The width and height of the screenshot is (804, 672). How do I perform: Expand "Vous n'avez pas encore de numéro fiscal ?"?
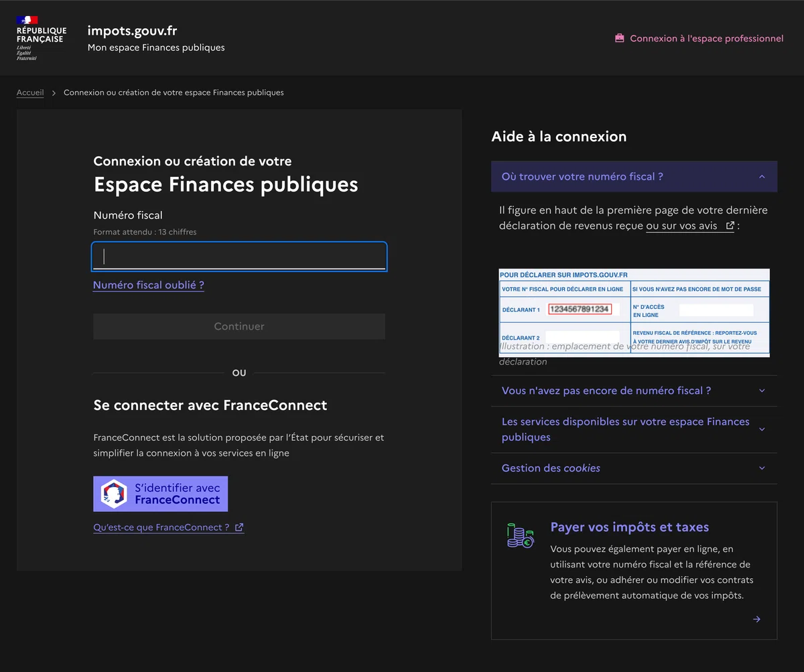634,391
